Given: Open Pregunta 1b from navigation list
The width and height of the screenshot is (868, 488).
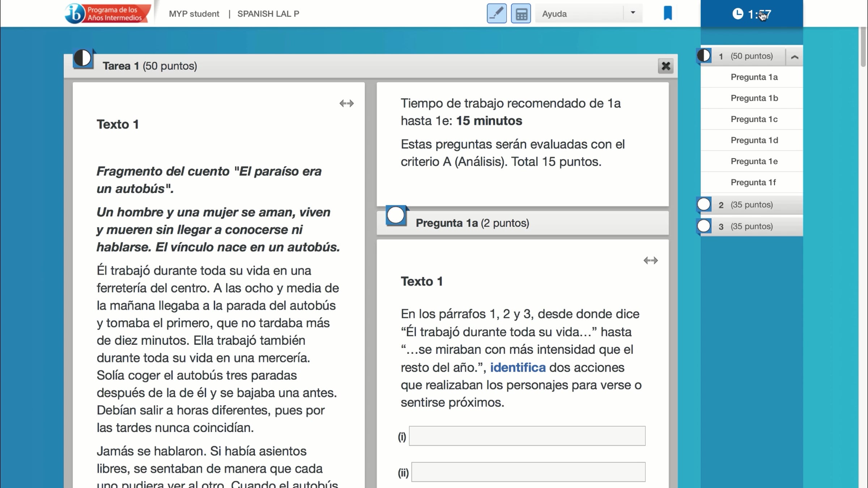Looking at the screenshot, I should click(754, 98).
